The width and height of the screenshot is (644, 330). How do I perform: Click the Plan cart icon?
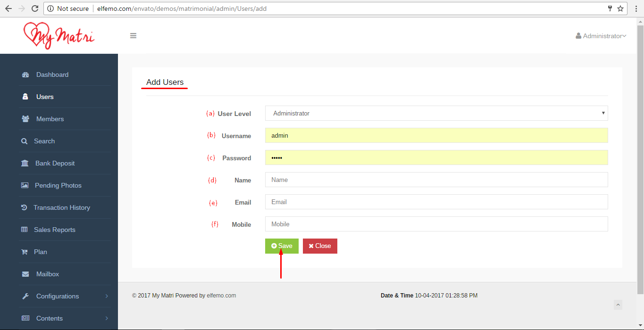[25, 252]
